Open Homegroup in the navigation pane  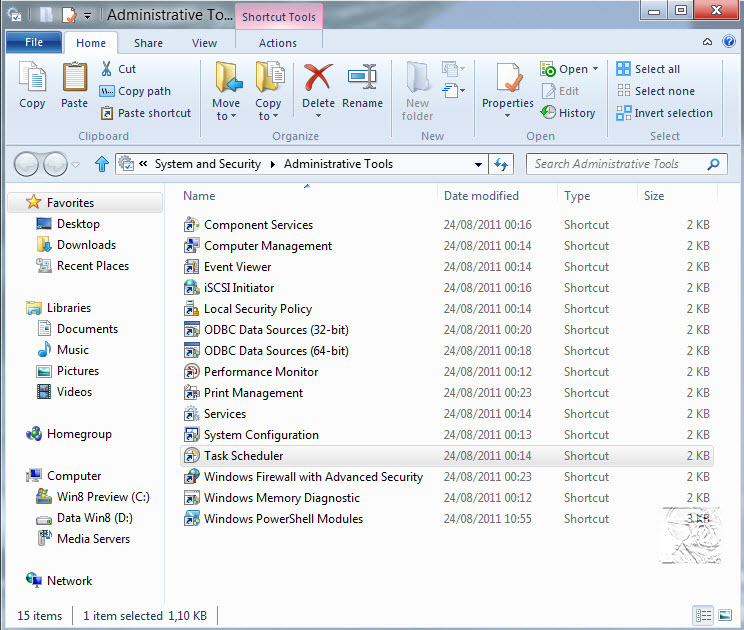(x=69, y=434)
